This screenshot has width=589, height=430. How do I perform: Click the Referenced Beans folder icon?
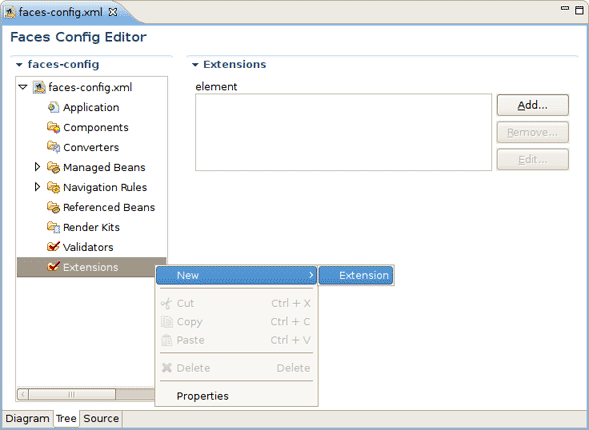click(x=53, y=207)
